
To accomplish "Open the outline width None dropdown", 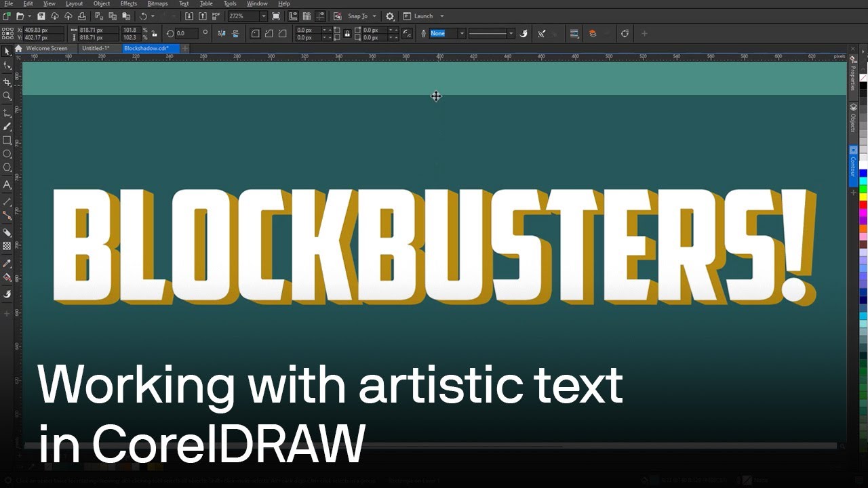I will [x=462, y=33].
